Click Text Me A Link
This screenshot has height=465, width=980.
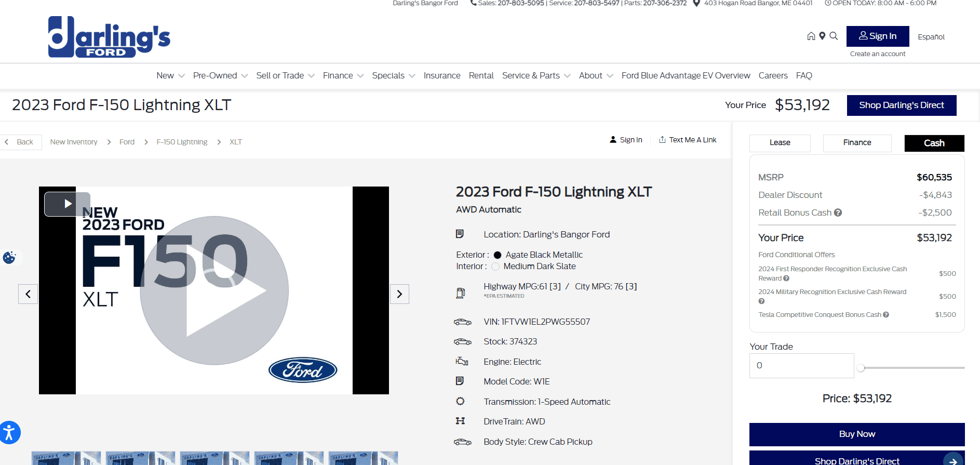(x=688, y=140)
